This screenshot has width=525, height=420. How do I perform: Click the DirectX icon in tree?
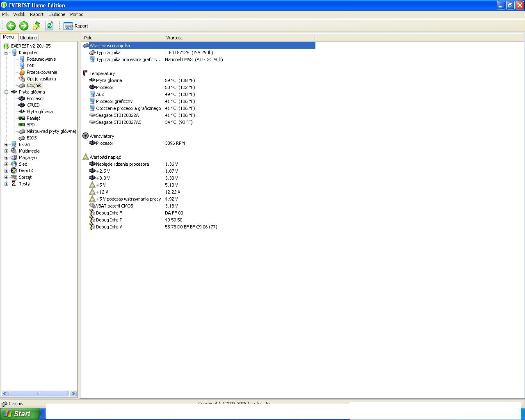point(14,171)
